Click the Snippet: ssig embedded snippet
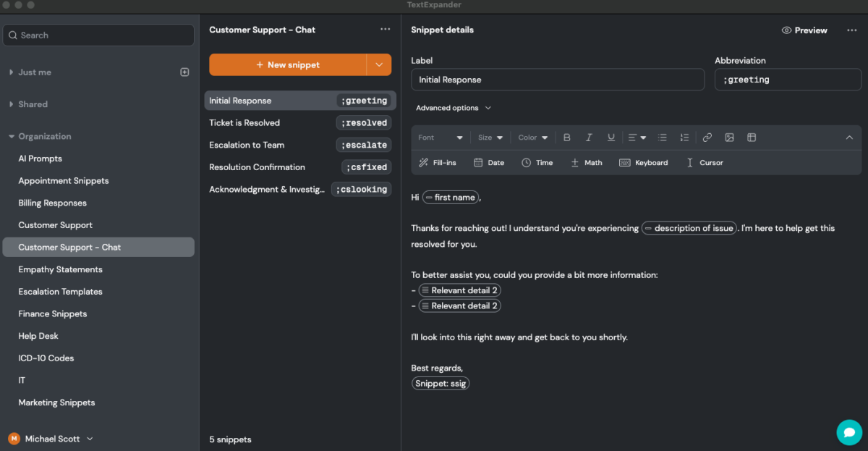868x451 pixels. [x=441, y=384]
